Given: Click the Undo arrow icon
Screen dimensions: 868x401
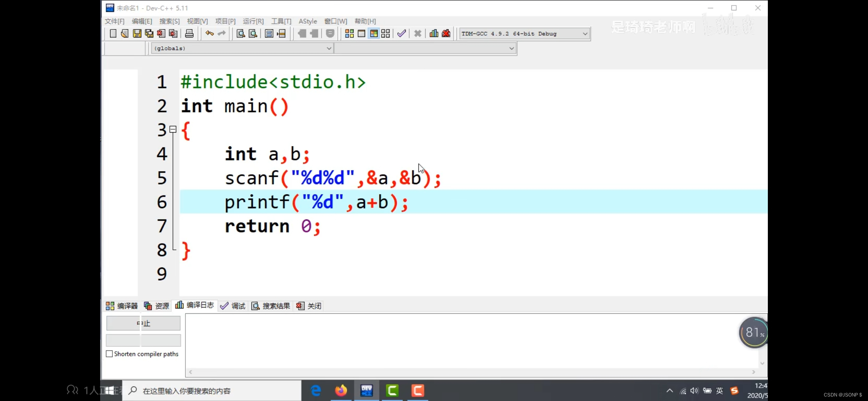Looking at the screenshot, I should click(x=210, y=34).
